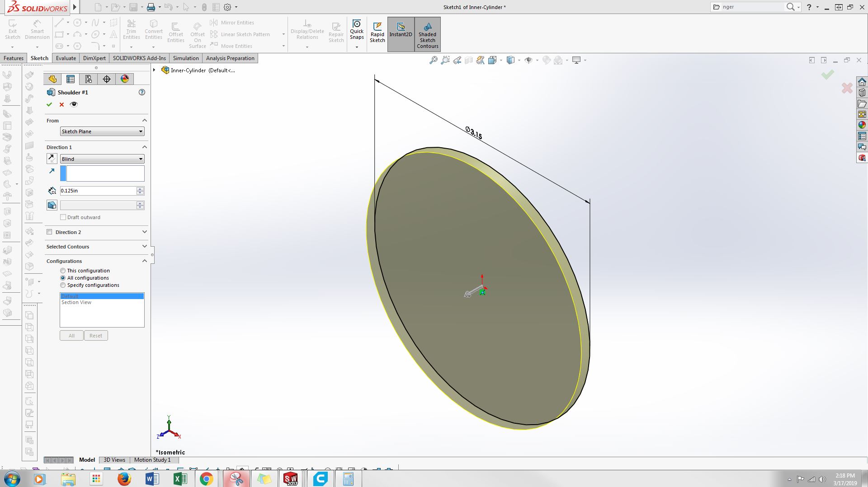The height and width of the screenshot is (487, 868).
Task: Open Display/Delete Relations
Action: pos(307,29)
